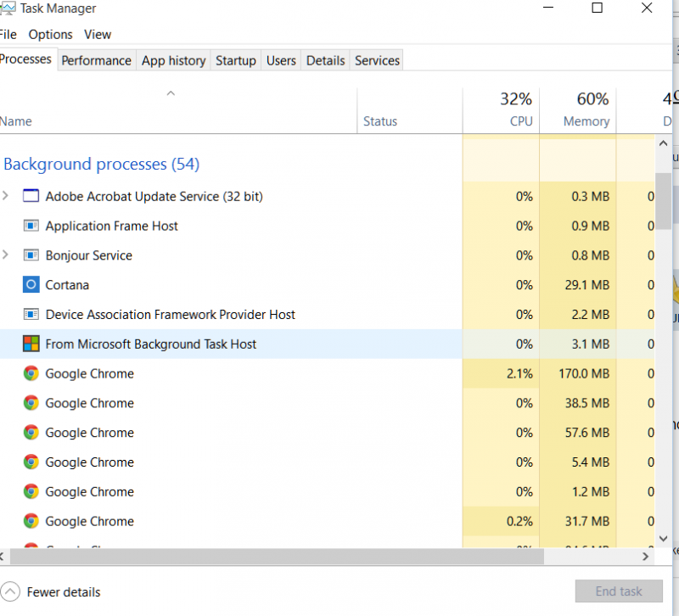
Task: Switch to the Performance tab
Action: (96, 60)
